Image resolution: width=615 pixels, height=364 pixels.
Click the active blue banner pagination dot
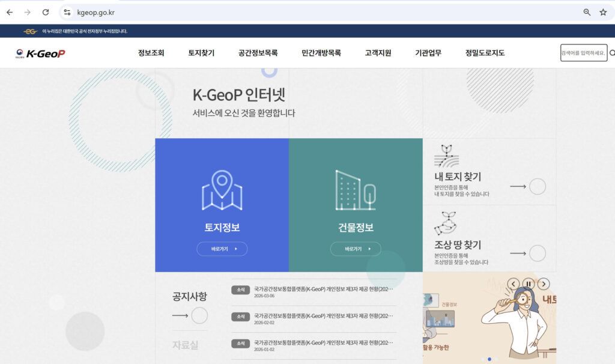coord(489,359)
